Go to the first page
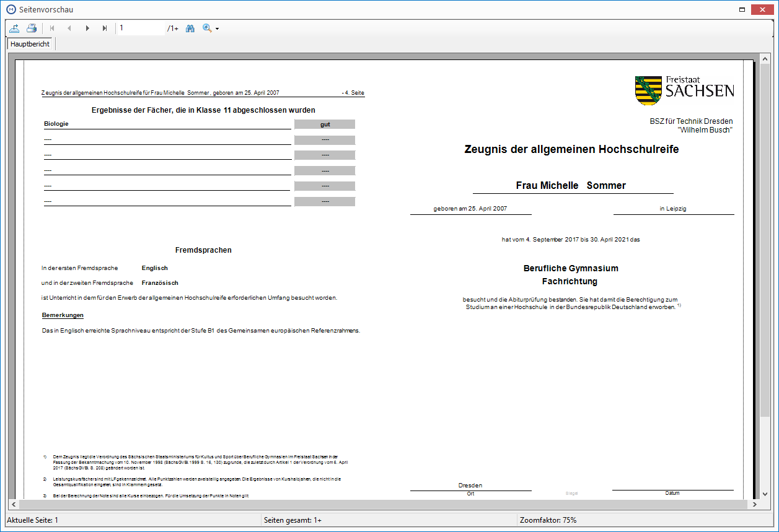This screenshot has width=779, height=532. pos(52,28)
